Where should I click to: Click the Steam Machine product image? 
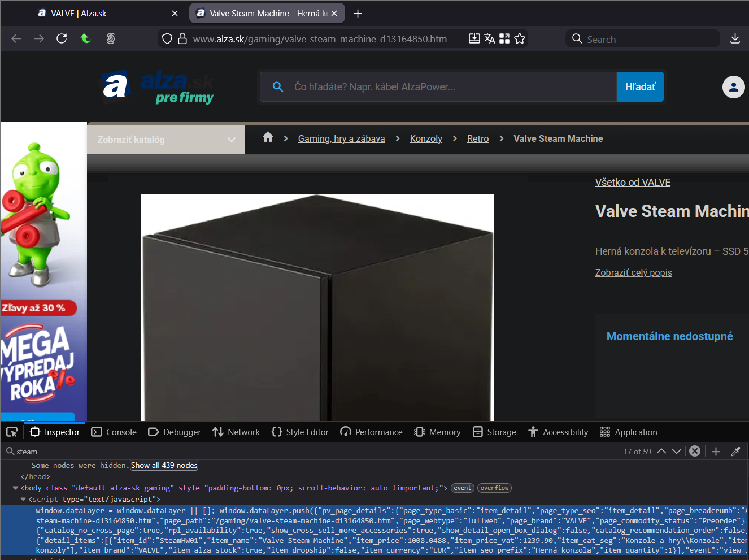click(317, 307)
